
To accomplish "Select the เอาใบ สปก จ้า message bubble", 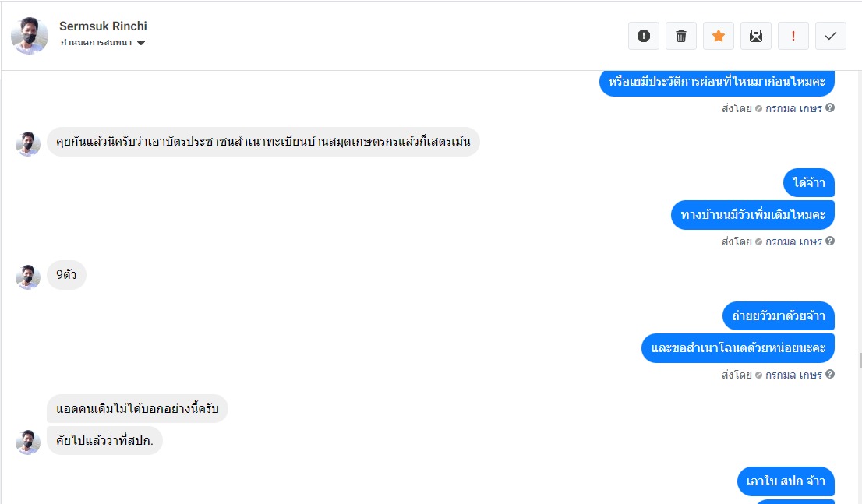I will (786, 481).
